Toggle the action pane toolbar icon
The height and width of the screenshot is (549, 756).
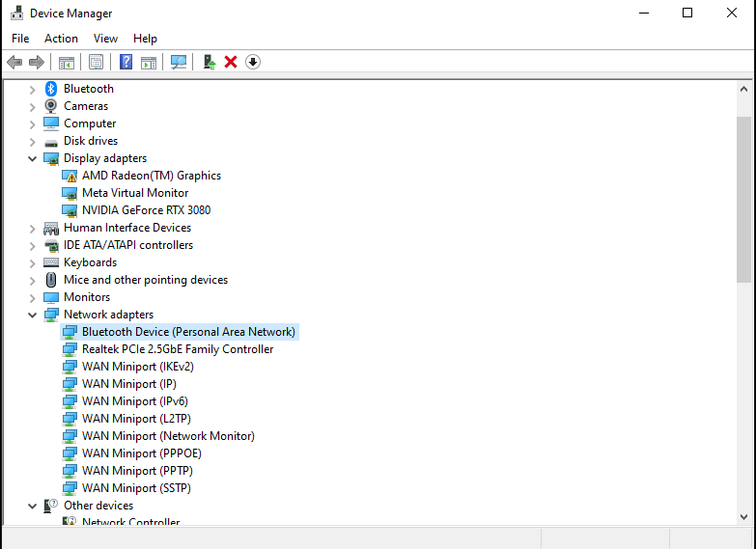point(149,62)
